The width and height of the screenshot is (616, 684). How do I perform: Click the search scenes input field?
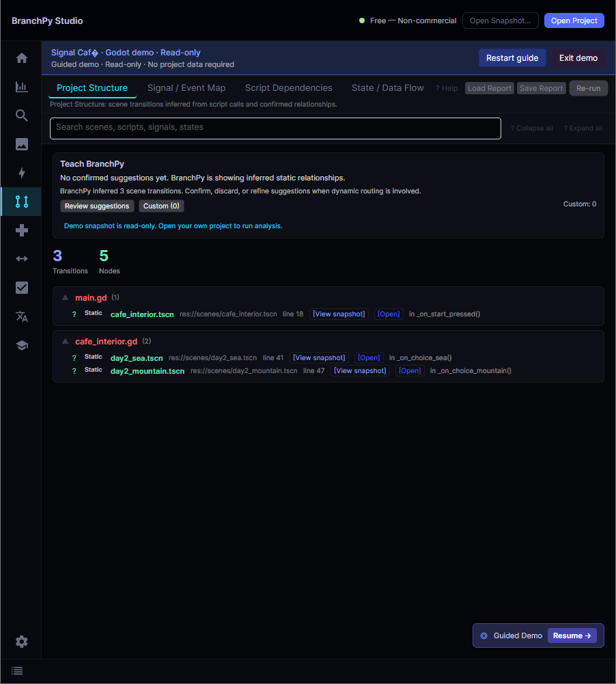pos(275,128)
